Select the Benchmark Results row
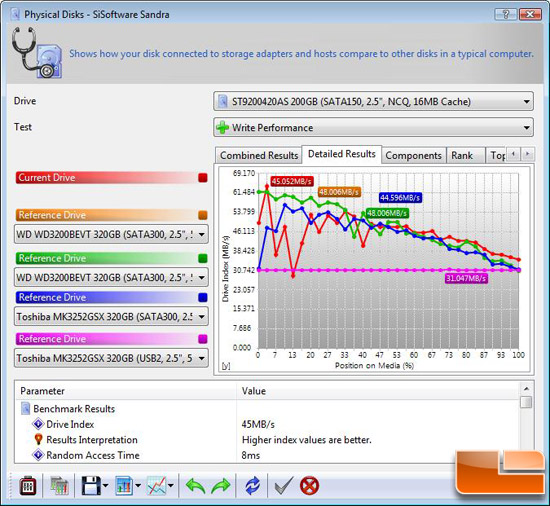This screenshot has height=506, width=550. pos(267,409)
